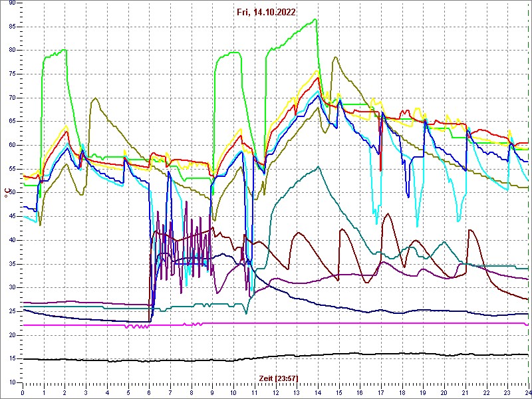
Task: Click hour 5 on the time axis
Action: pyautogui.click(x=128, y=392)
